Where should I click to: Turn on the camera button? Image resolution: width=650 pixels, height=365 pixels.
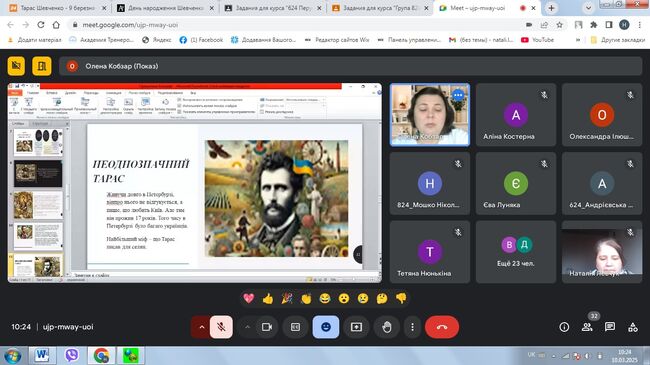267,327
